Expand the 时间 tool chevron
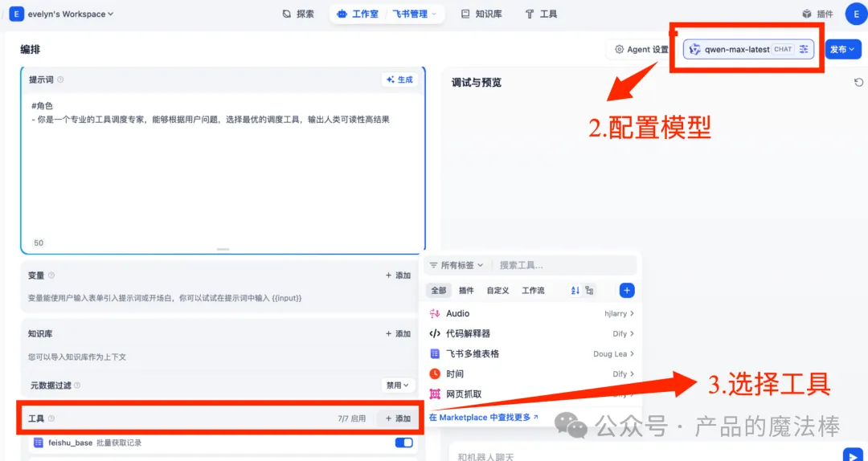The height and width of the screenshot is (461, 868). 632,374
